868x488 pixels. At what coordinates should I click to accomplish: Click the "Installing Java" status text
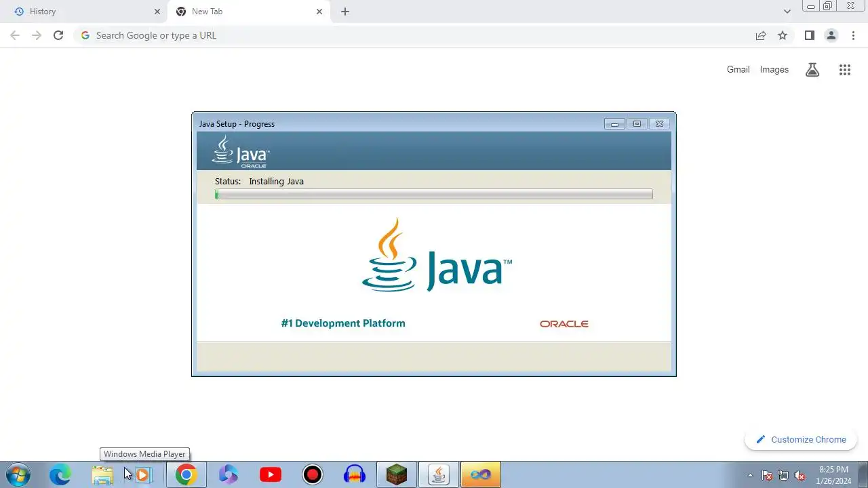click(276, 181)
